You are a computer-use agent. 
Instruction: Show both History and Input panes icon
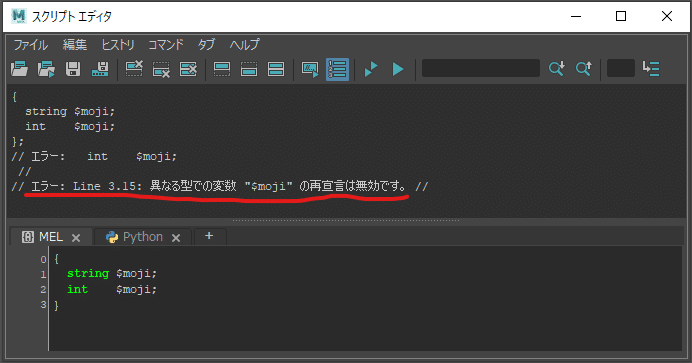276,69
